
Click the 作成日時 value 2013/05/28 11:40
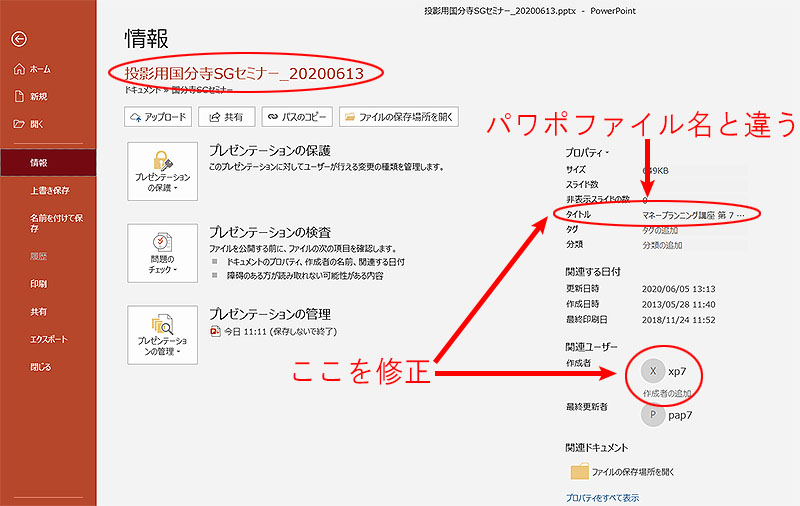[x=679, y=305]
